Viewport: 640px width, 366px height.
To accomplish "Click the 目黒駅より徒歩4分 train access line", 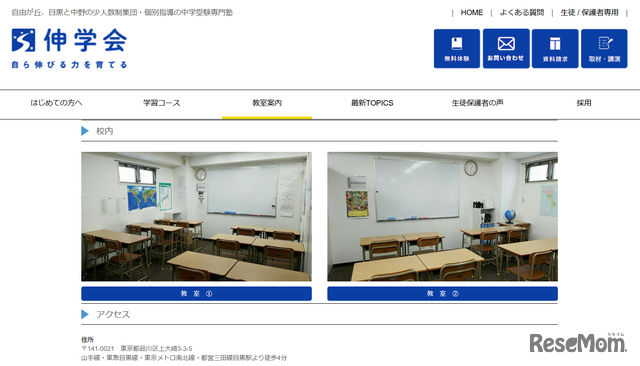I will click(x=184, y=358).
